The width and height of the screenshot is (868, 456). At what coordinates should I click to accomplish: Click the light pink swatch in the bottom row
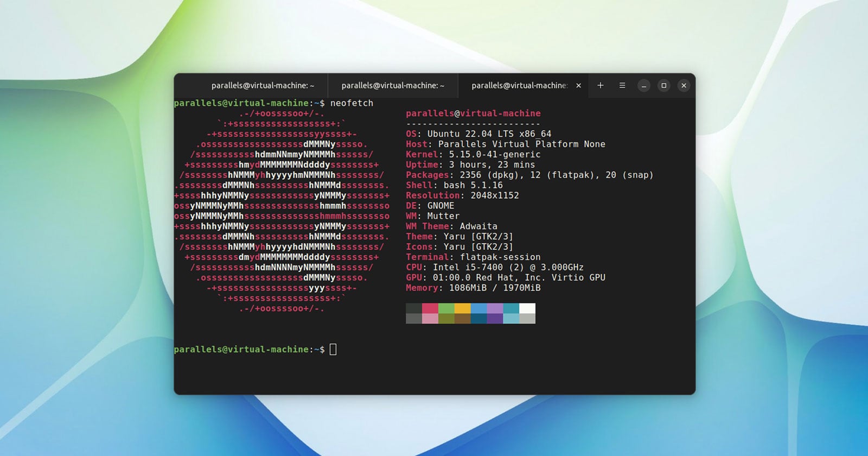tap(430, 319)
